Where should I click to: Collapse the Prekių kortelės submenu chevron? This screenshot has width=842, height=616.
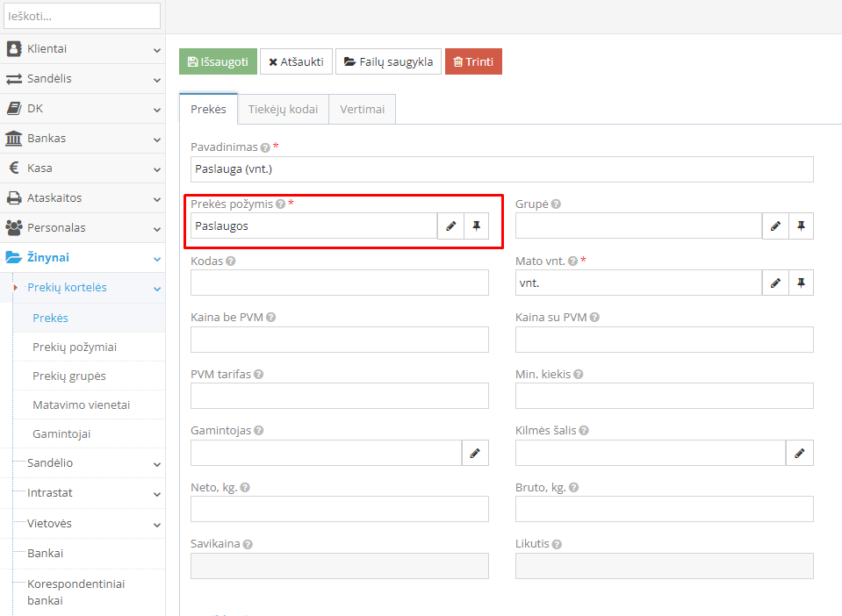pyautogui.click(x=157, y=289)
